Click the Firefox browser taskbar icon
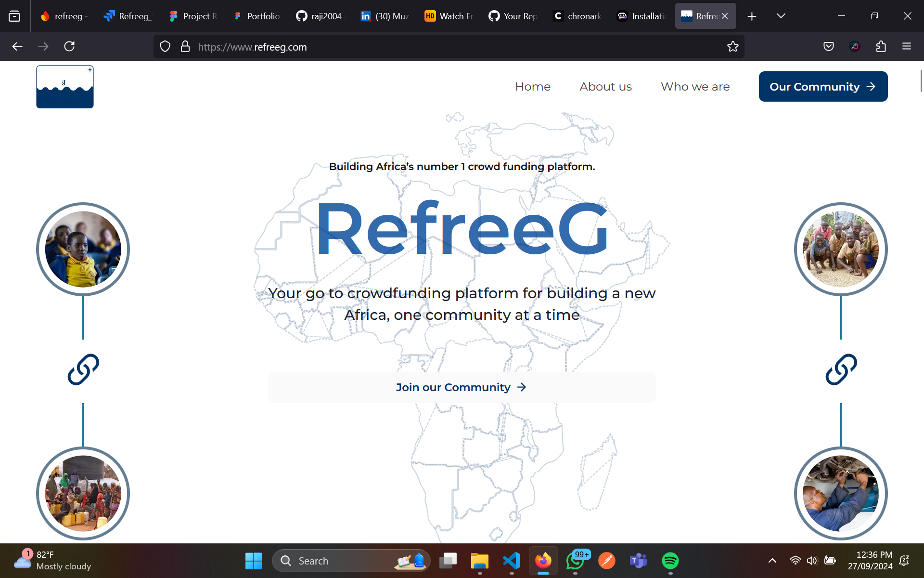Viewport: 924px width, 578px height. [x=543, y=561]
